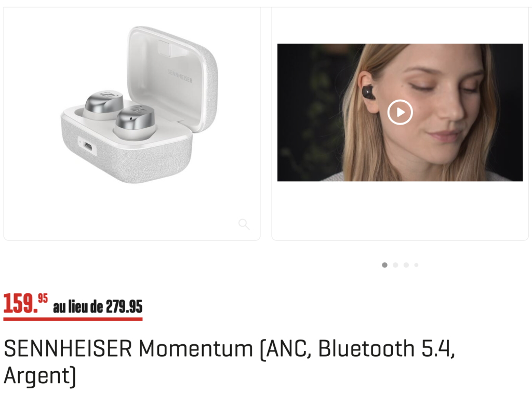Image resolution: width=532 pixels, height=393 pixels.
Task: Click 'Bluetooth 5.4' in the product title
Action: [x=387, y=348]
